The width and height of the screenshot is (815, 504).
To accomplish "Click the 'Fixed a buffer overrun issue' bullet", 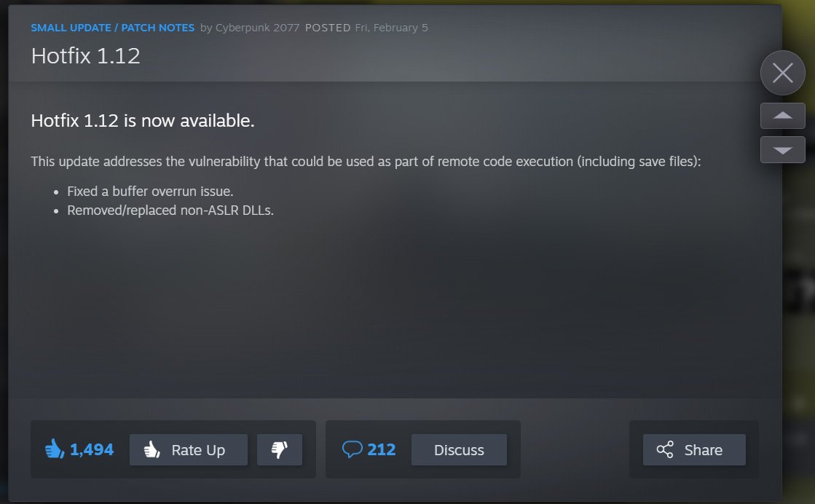I will tap(150, 192).
